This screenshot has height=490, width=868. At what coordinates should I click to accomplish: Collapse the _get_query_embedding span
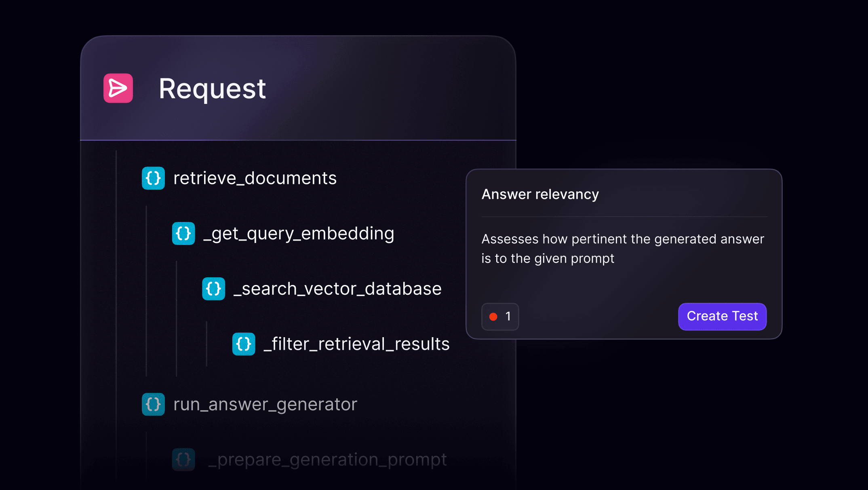point(298,233)
